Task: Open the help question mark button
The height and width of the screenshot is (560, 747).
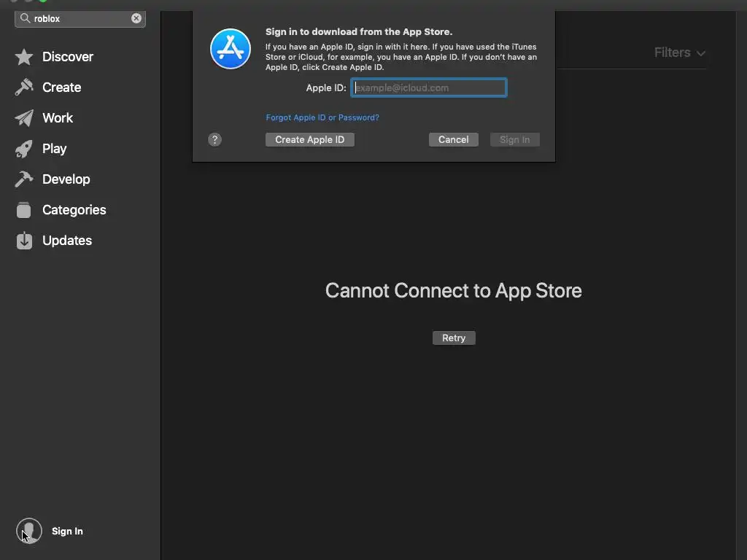Action: (x=215, y=139)
